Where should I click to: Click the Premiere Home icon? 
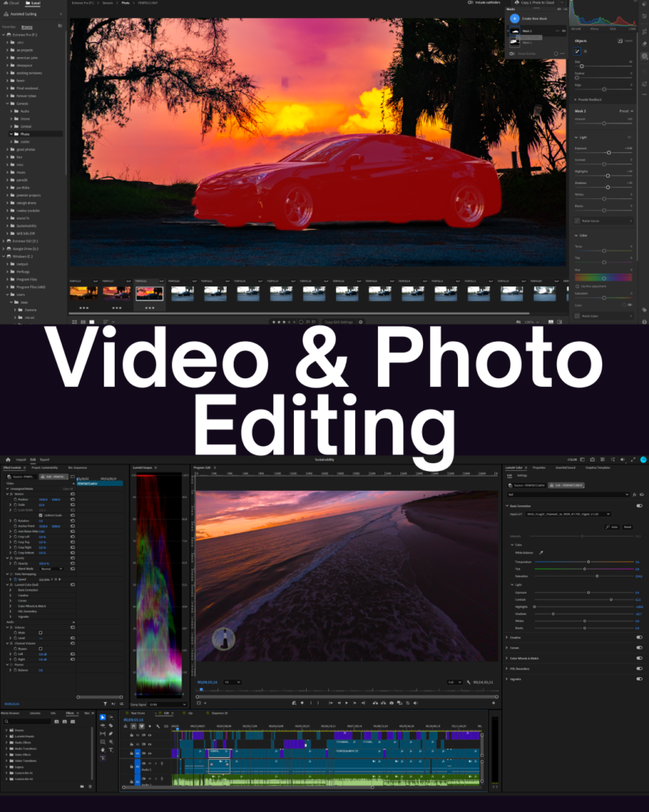[8, 459]
